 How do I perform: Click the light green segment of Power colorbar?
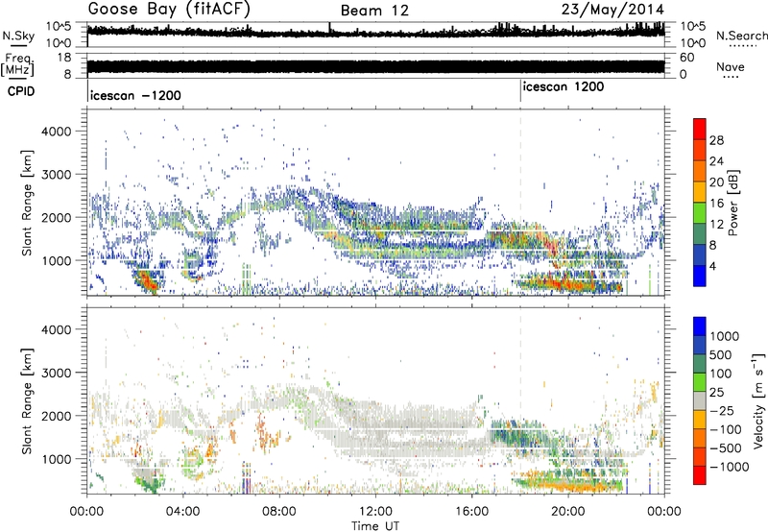700,212
